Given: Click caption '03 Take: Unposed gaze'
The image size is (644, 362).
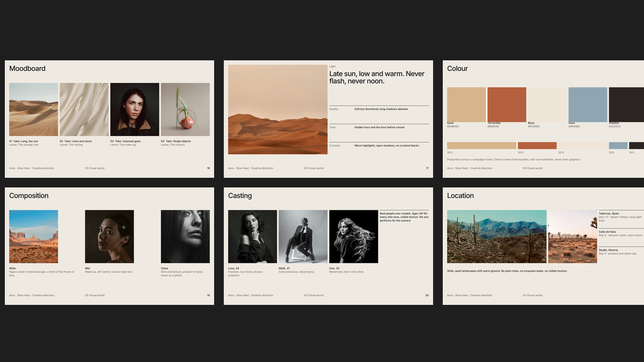Looking at the screenshot, I should point(126,141).
